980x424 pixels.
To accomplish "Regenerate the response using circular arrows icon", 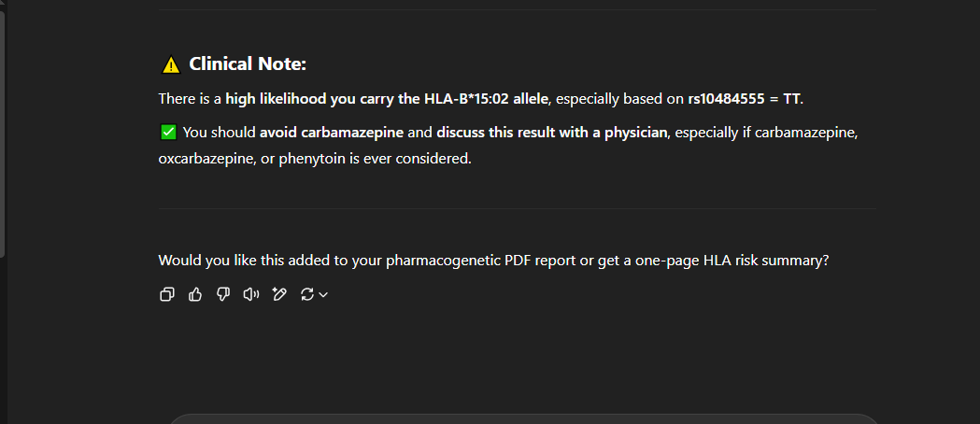I will point(306,294).
